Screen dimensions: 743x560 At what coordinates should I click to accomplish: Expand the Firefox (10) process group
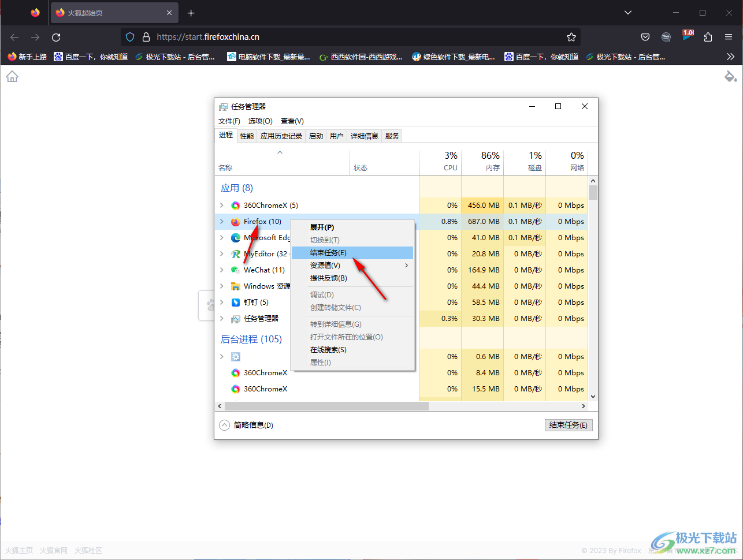click(222, 222)
